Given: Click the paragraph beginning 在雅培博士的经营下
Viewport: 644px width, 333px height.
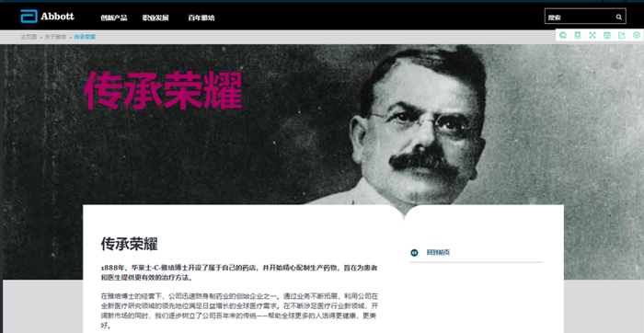Looking at the screenshot, I should pos(239,311).
